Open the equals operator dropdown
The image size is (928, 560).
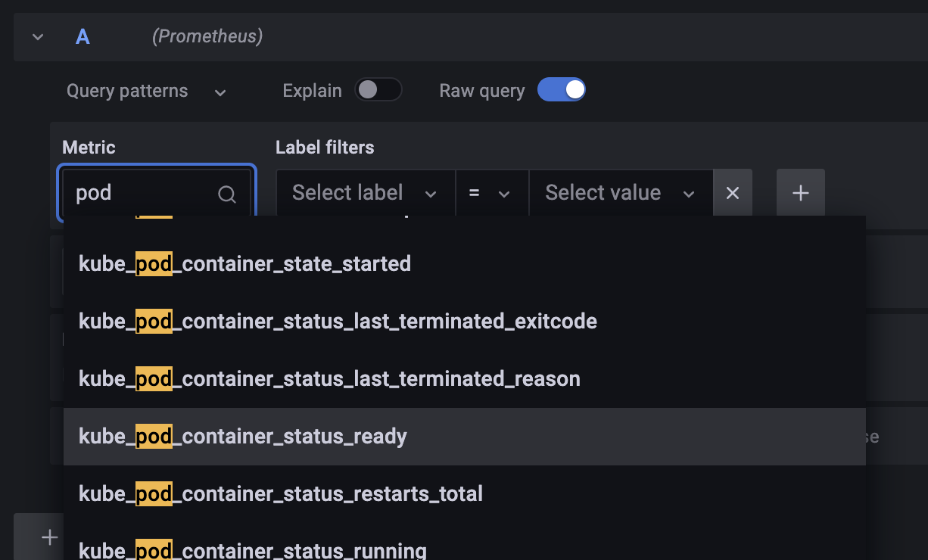[490, 194]
